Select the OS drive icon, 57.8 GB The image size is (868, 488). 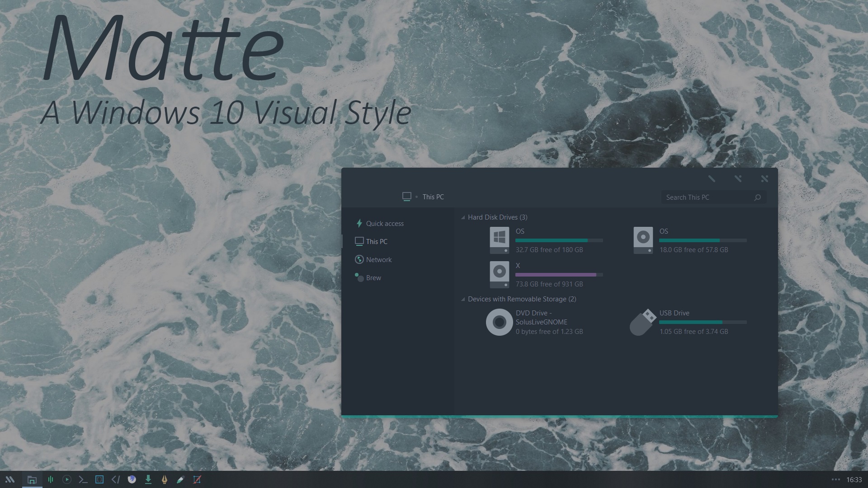[x=643, y=240]
